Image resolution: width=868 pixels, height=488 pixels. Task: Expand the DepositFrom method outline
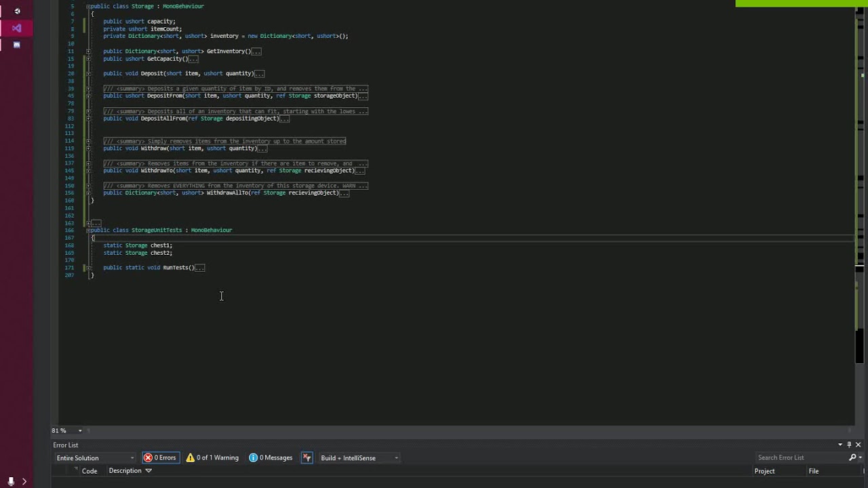click(88, 96)
